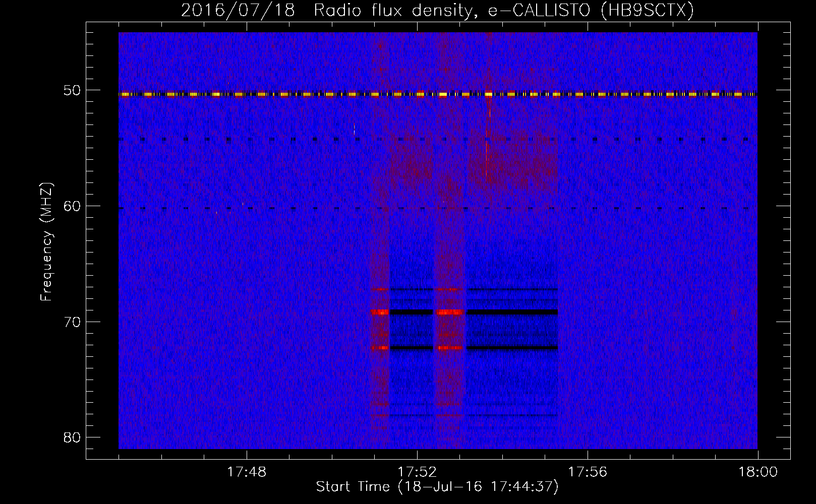The width and height of the screenshot is (816, 504).
Task: Click the bright yellow interference line near 50 MHz
Action: click(x=438, y=94)
